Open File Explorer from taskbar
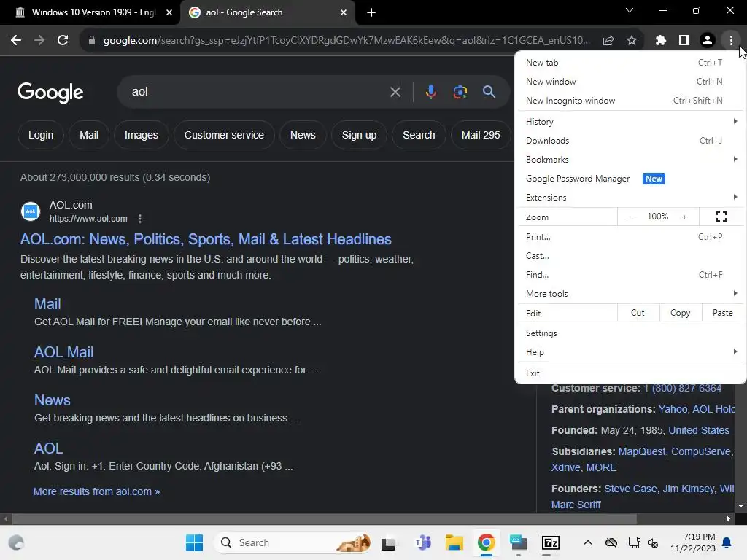 pyautogui.click(x=454, y=542)
